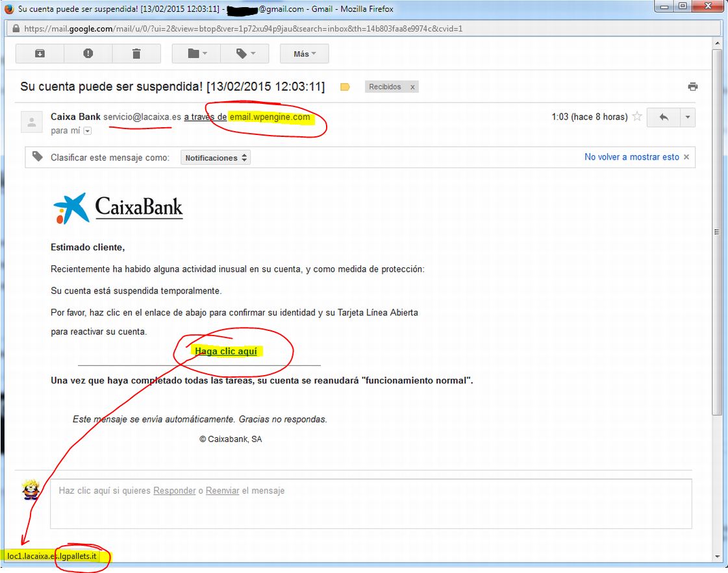Delete the message with the trash icon
728x573 pixels.
[136, 53]
